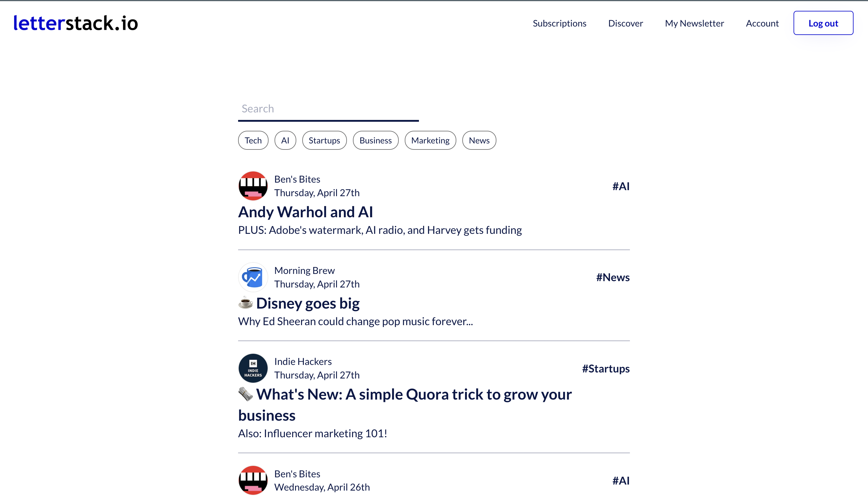Click 'PLUS: Adobe's watermark' subtitle text
The width and height of the screenshot is (868, 496).
click(380, 230)
